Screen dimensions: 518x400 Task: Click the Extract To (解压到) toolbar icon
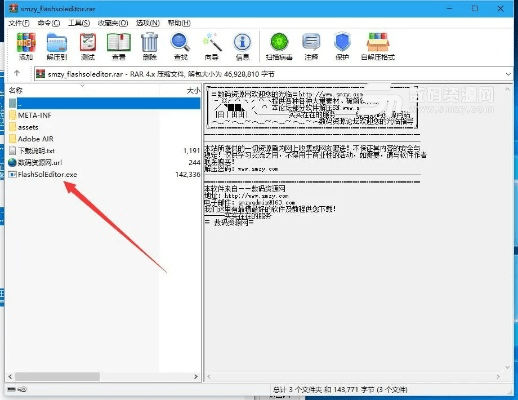tap(57, 47)
